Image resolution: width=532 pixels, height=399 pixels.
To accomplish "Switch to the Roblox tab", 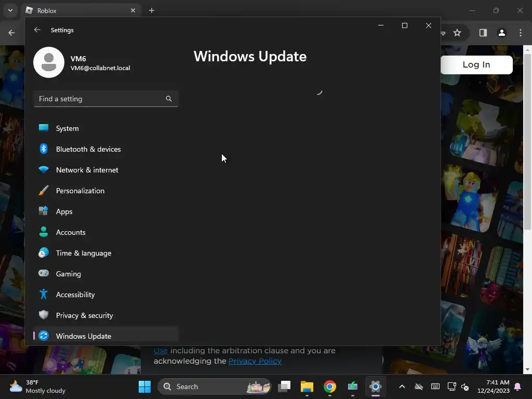I will point(82,10).
